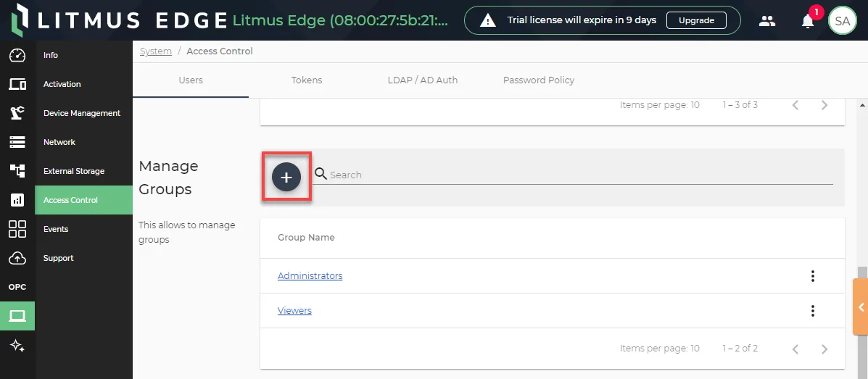This screenshot has width=868, height=379.
Task: Open Network in the System menu
Action: pyautogui.click(x=83, y=142)
